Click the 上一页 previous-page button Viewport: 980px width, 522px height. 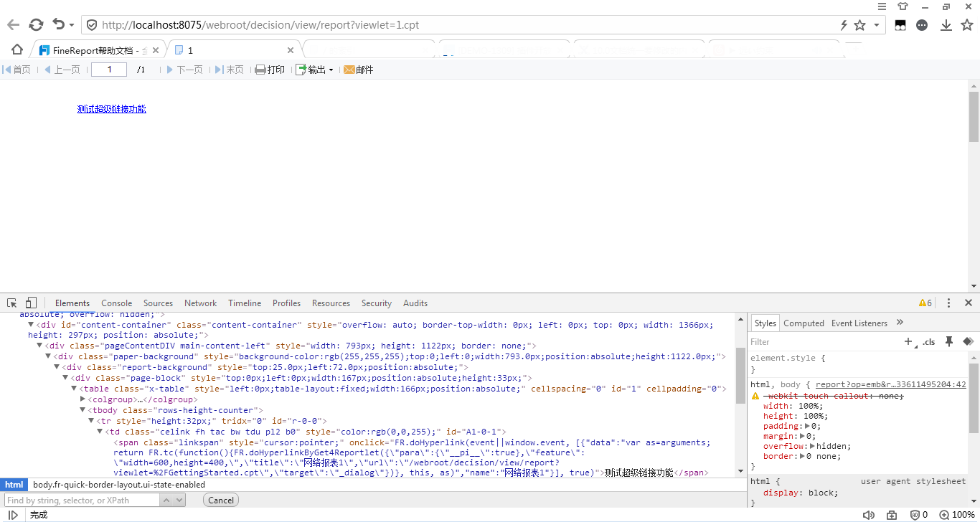pos(62,70)
